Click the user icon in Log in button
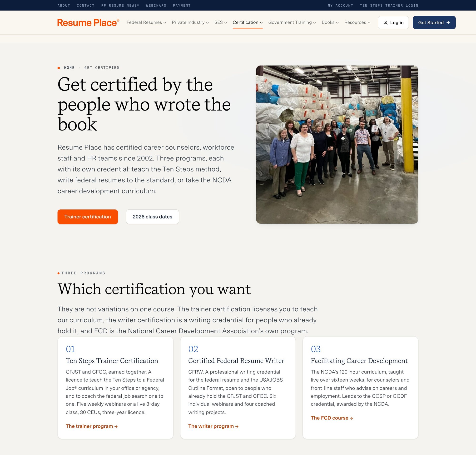This screenshot has width=476, height=455. pyautogui.click(x=385, y=23)
